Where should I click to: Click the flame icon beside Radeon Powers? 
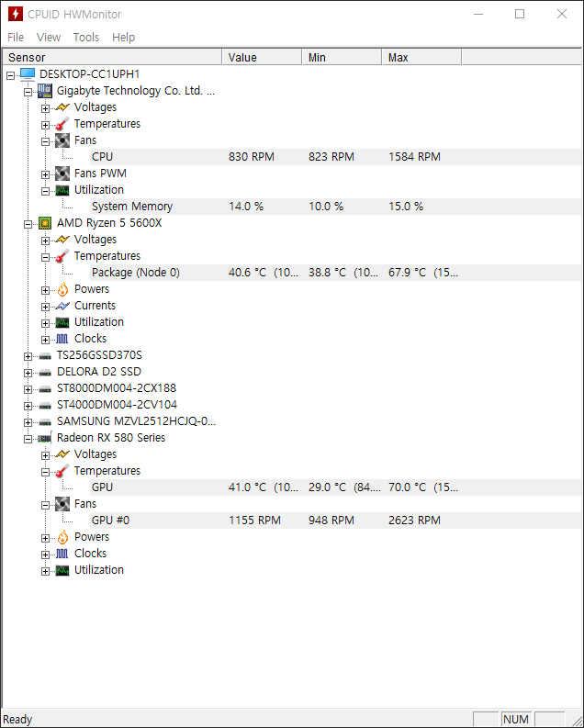(62, 537)
